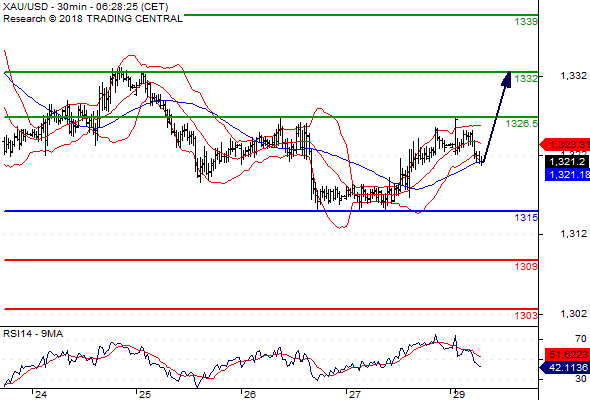Screen dimensions: 590x400
Task: Click the 1,302 price axis value
Action: click(573, 313)
